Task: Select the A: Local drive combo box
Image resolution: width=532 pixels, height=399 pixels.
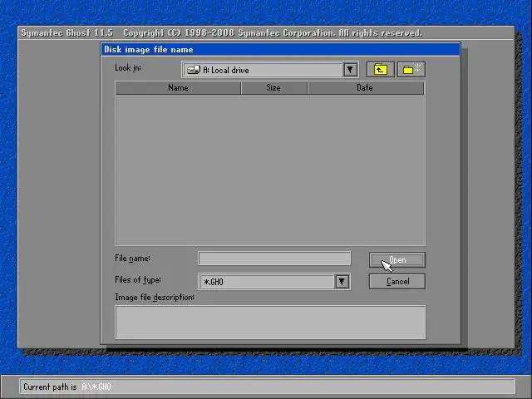Action: click(270, 70)
